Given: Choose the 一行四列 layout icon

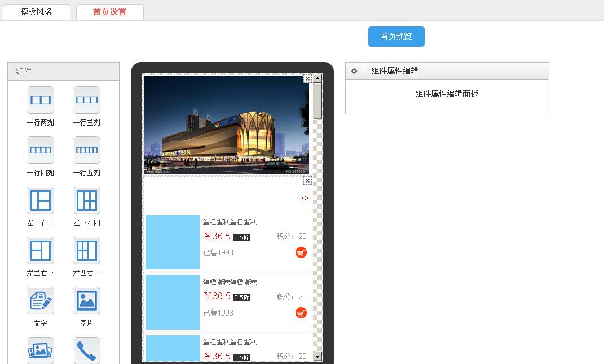Looking at the screenshot, I should click(x=40, y=150).
